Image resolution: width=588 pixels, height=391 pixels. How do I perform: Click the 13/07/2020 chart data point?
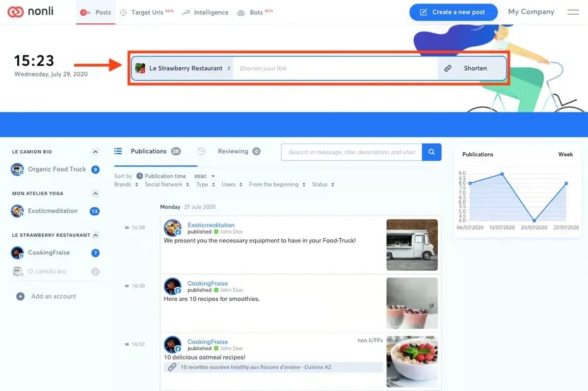click(x=502, y=174)
